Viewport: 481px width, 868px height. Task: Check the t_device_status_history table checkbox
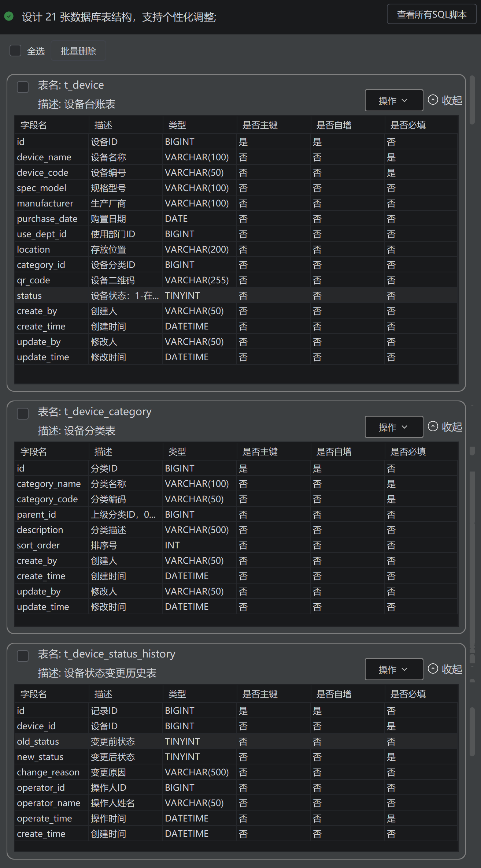[23, 656]
